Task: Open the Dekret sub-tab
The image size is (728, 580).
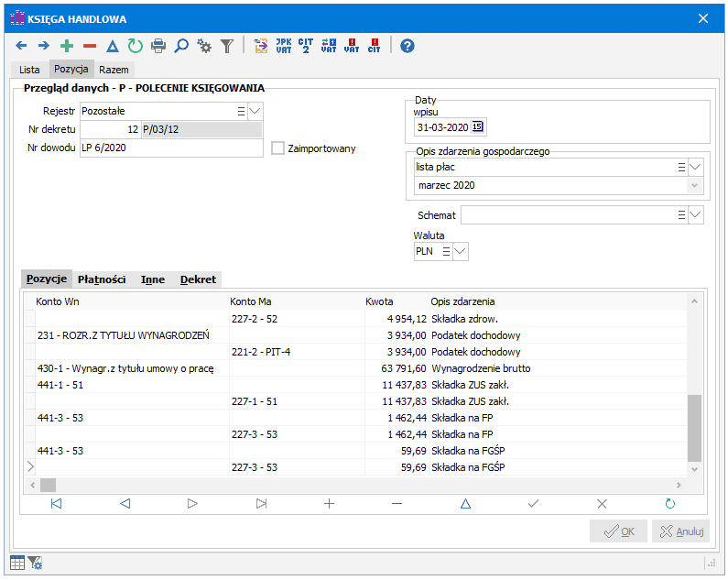Action: (x=198, y=279)
